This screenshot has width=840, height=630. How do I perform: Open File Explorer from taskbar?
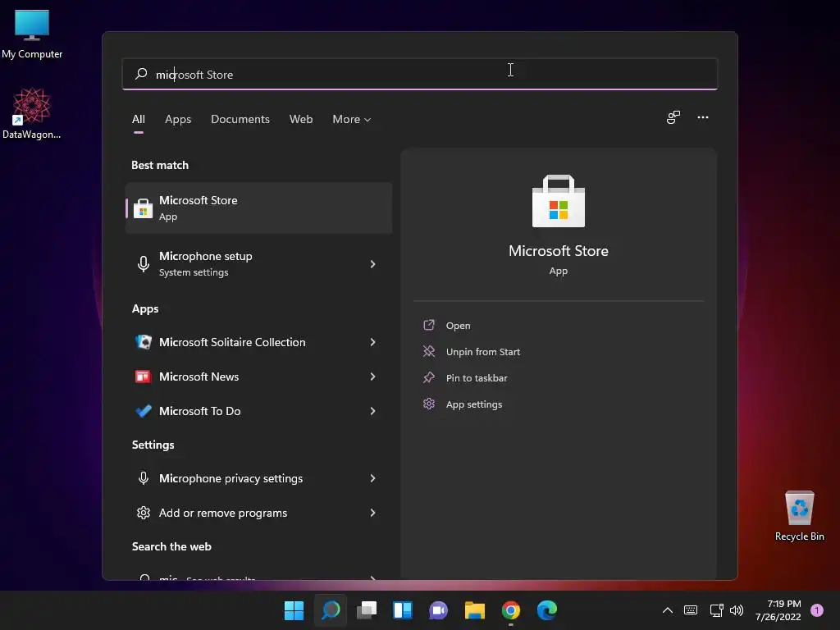point(475,610)
